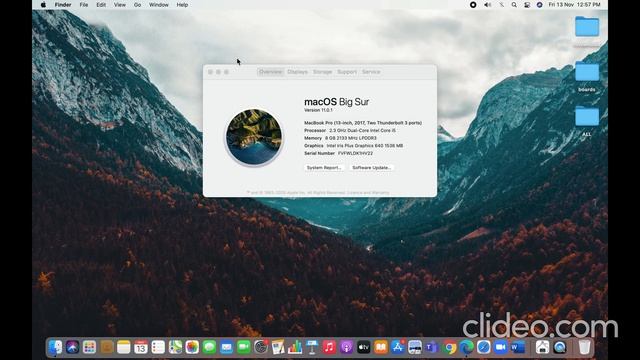The image size is (640, 360).
Task: Open the Trash in the Dock
Action: tap(584, 347)
